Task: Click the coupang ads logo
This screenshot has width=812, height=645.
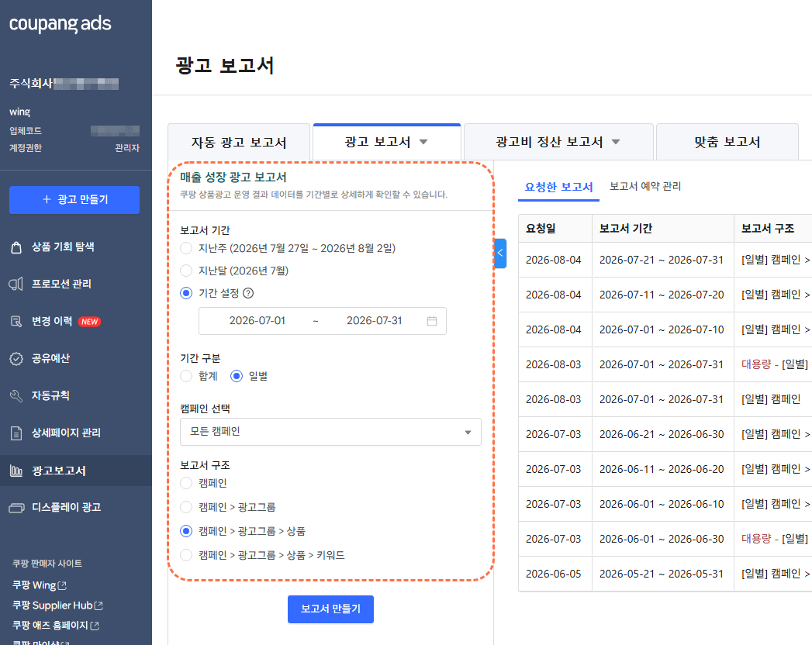Action: click(60, 24)
